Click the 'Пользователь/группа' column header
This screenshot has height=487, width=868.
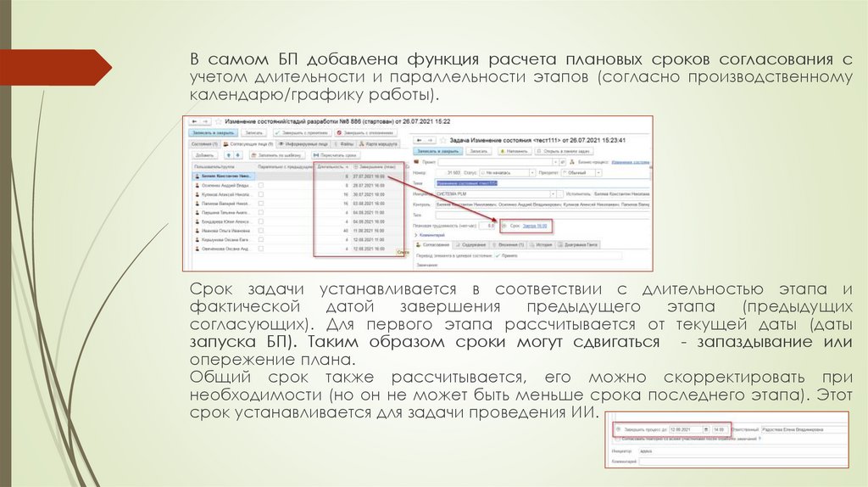coord(224,166)
